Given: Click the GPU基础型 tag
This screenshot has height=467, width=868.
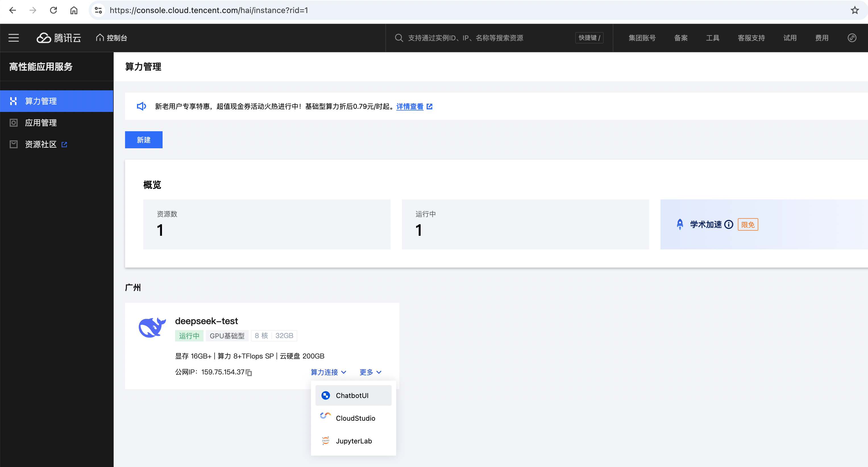Looking at the screenshot, I should coord(227,336).
